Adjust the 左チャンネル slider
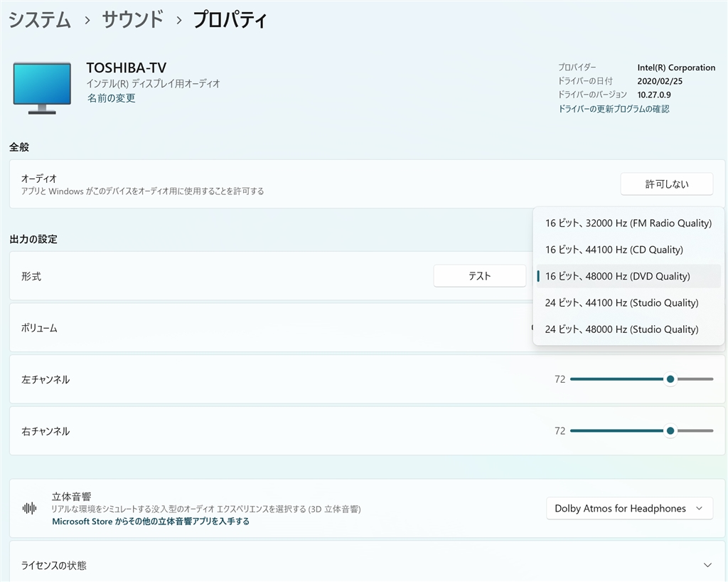Screen dimensions: 728x582 point(642,379)
